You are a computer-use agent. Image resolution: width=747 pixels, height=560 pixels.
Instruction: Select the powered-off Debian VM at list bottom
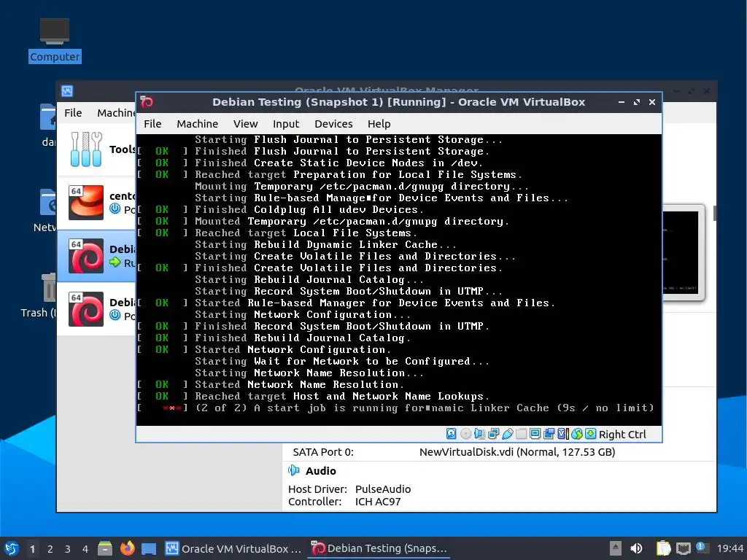click(x=96, y=309)
